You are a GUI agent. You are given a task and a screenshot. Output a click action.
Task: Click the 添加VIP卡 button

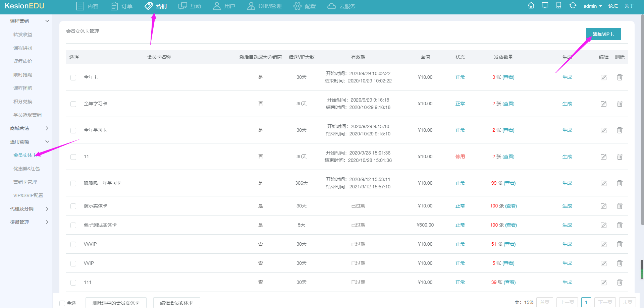[x=603, y=34]
